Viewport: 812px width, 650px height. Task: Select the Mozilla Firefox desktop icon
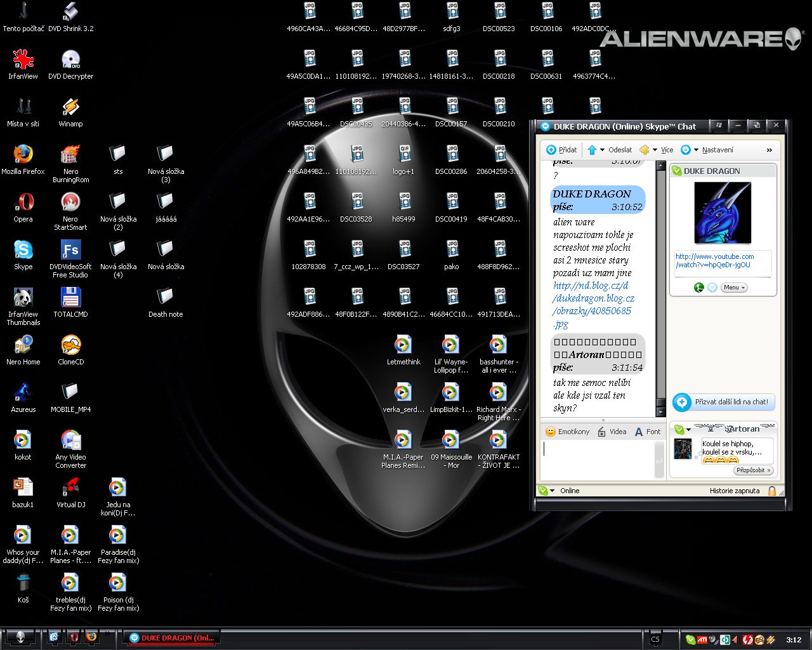pos(23,160)
